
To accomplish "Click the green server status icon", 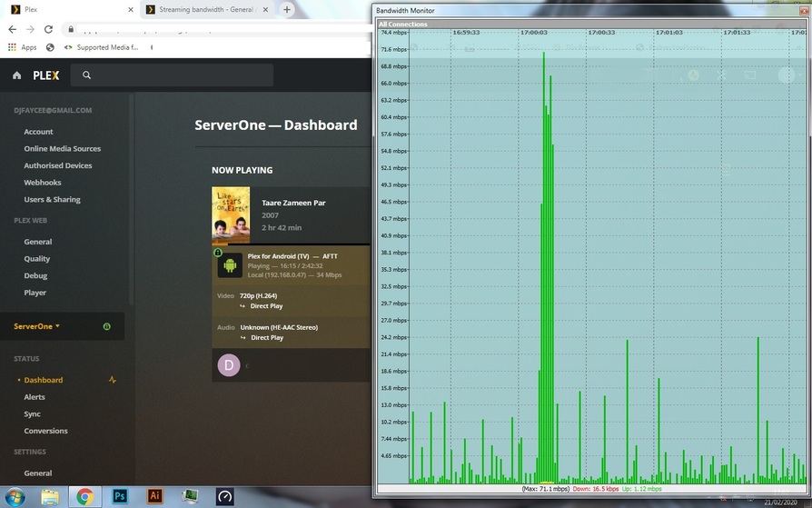I will [106, 326].
